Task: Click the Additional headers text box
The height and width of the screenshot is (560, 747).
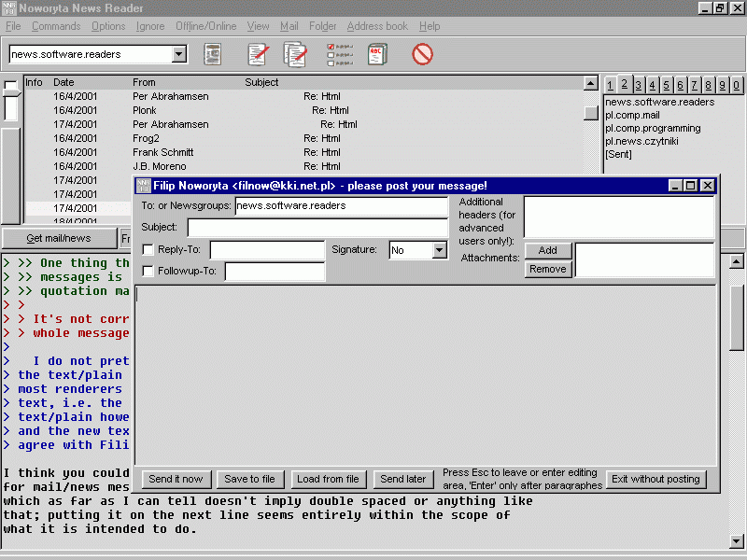Action: point(618,217)
